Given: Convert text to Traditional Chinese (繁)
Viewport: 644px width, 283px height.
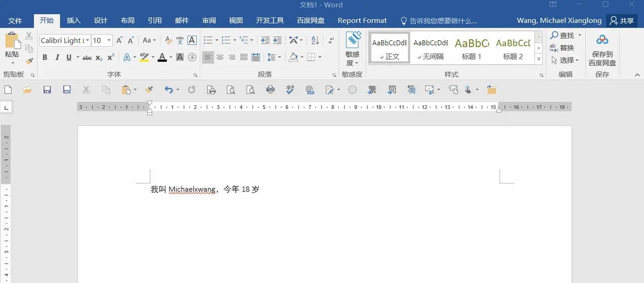Looking at the screenshot, I should [x=372, y=89].
